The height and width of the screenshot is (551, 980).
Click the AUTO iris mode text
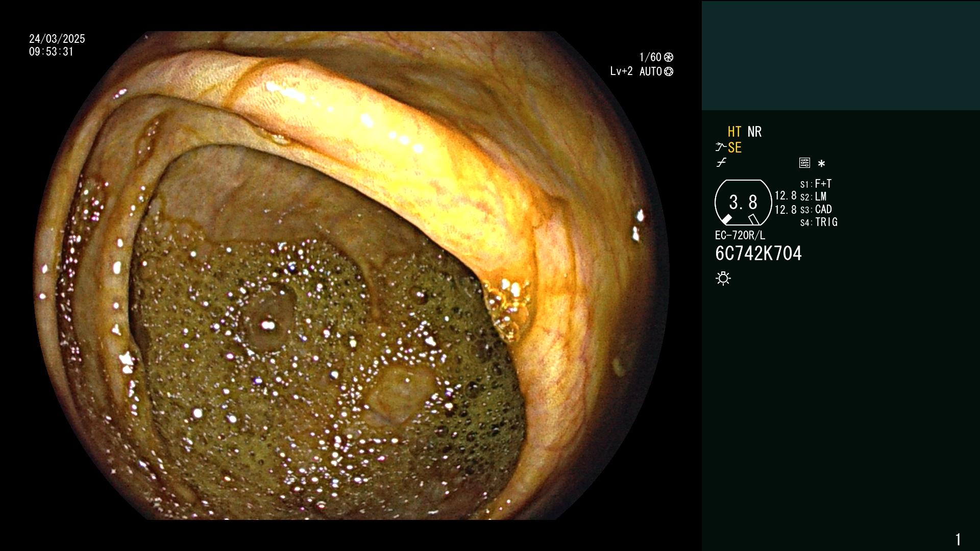point(650,71)
